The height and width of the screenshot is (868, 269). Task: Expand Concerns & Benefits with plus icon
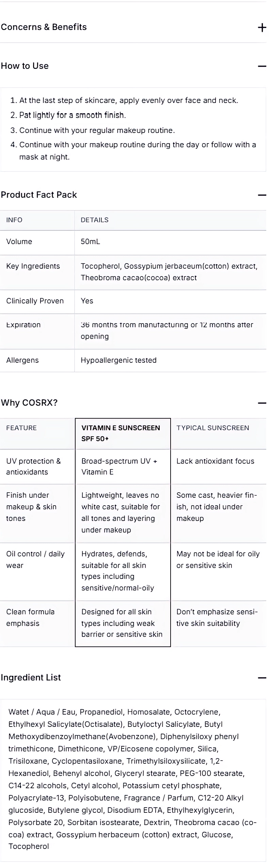262,27
